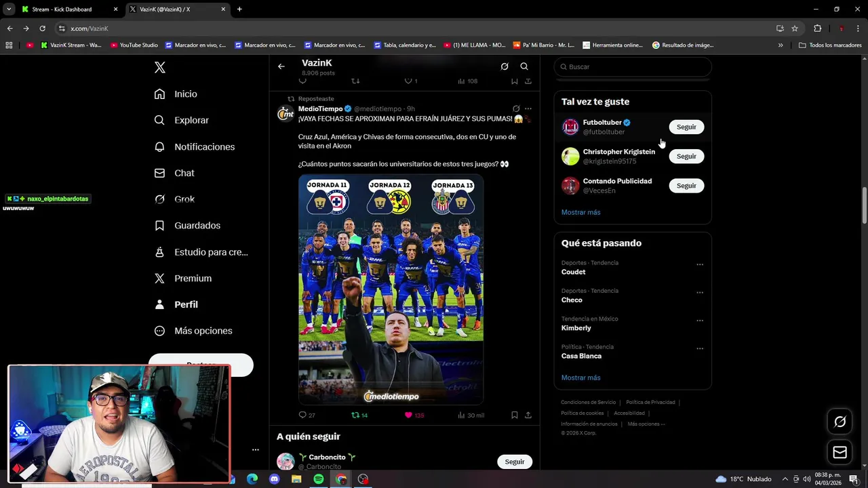Open MedioTiempo post more options

[528, 108]
